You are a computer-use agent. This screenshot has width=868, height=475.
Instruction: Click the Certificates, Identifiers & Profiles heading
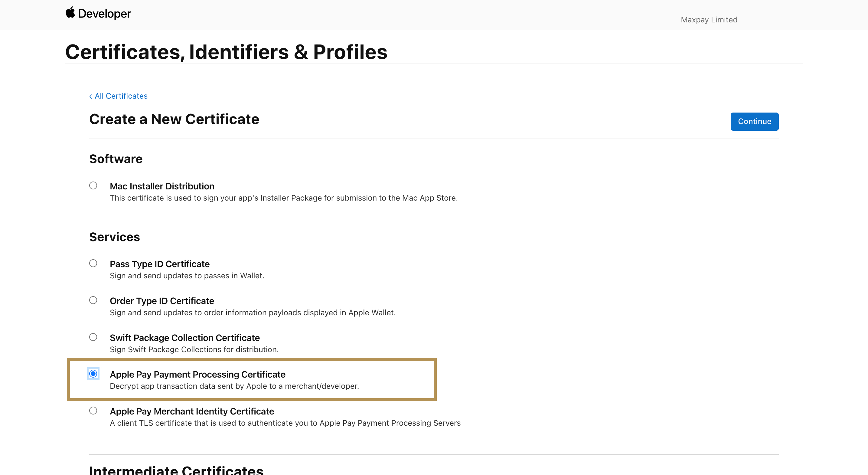pyautogui.click(x=226, y=52)
